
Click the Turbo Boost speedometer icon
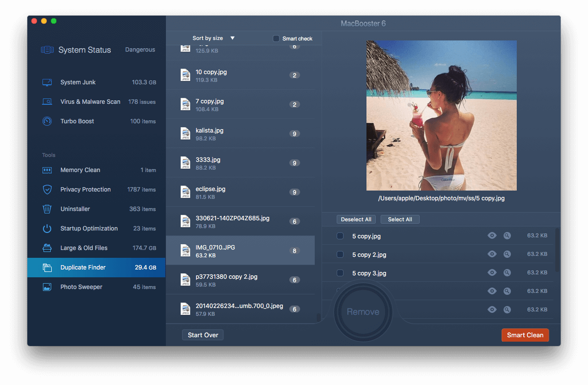47,121
